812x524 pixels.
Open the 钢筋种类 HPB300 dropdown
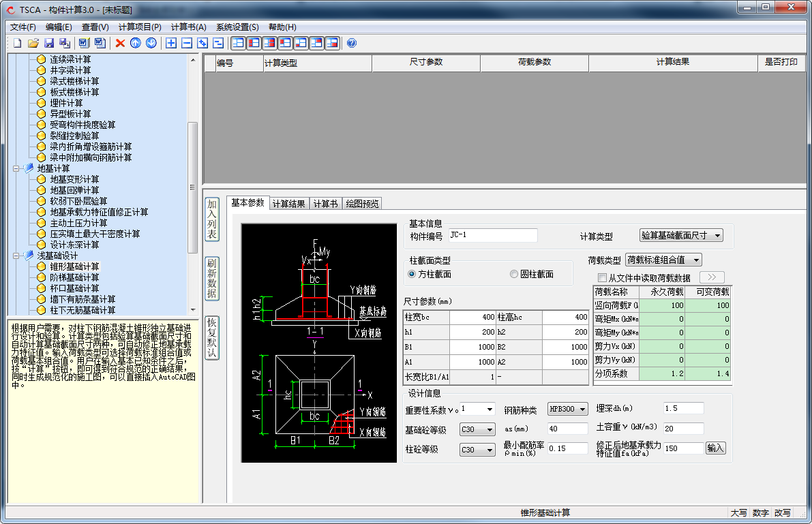pos(583,410)
